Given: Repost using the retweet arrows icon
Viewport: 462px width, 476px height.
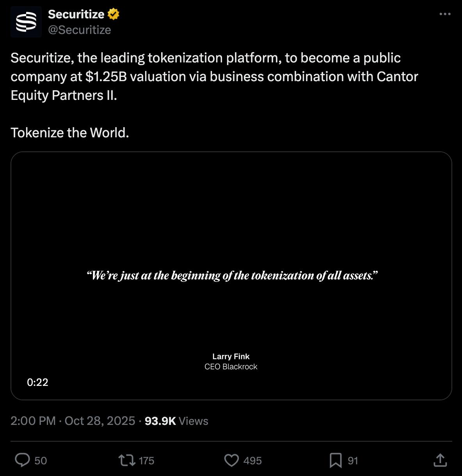Looking at the screenshot, I should click(x=127, y=460).
